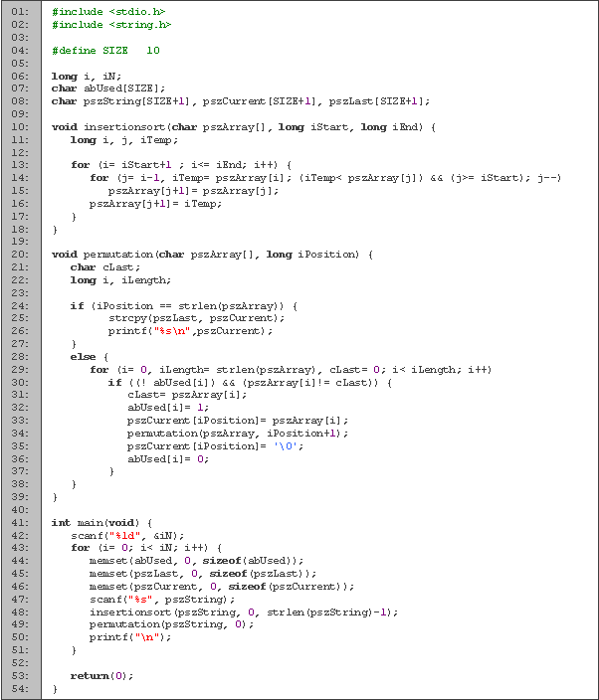Click 'printf("\n");' statement on line 50
Screen dimensions: 599x700
point(130,638)
